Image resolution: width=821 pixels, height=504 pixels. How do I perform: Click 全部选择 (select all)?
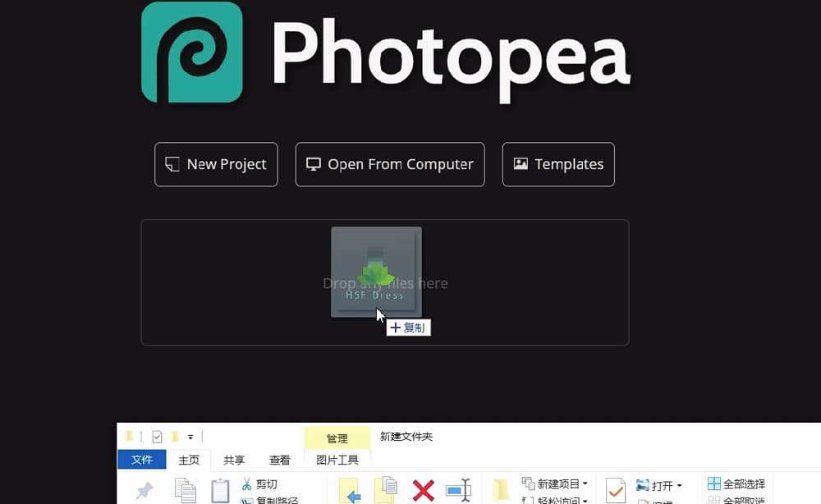[x=736, y=483]
